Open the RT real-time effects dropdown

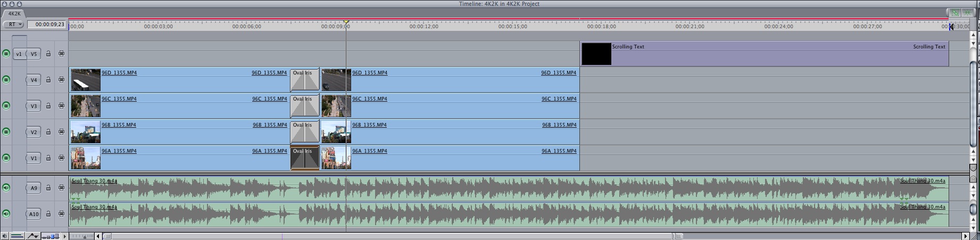coord(13,24)
